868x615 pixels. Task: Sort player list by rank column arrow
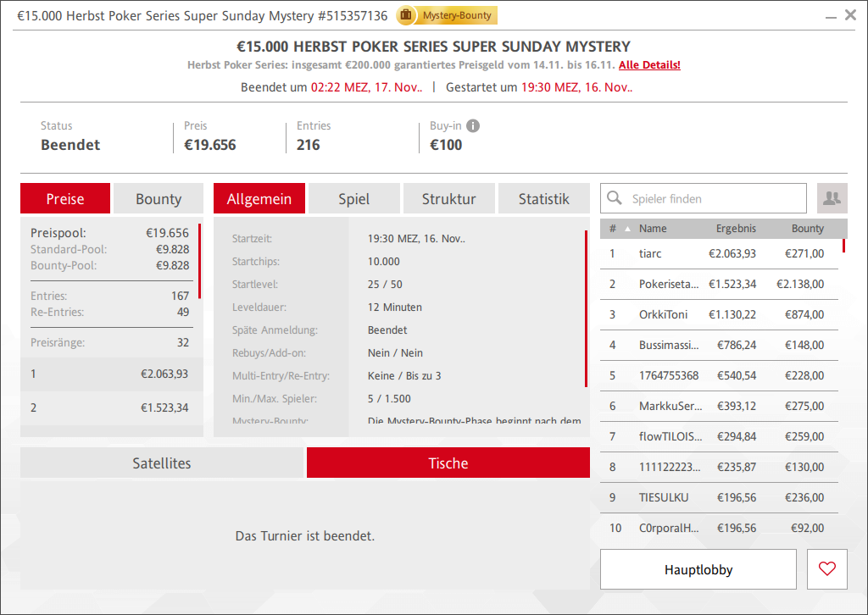[627, 229]
